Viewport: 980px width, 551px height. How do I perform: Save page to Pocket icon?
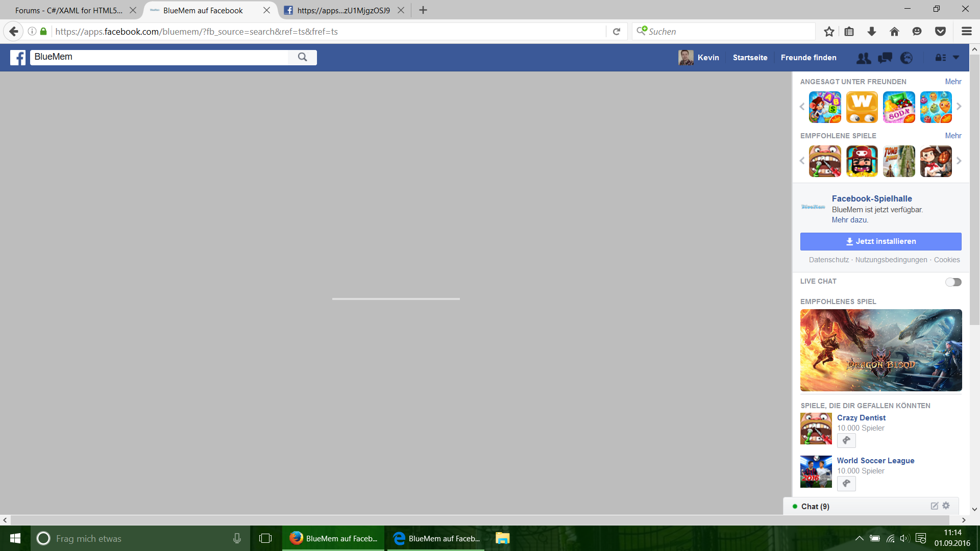tap(940, 32)
